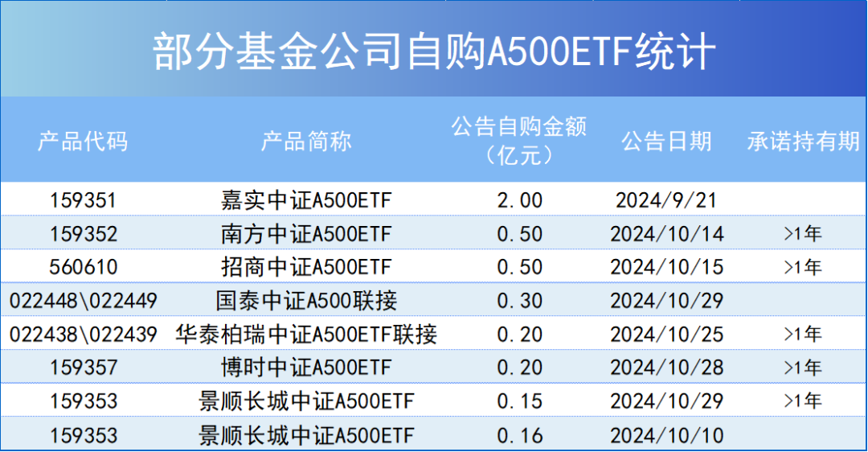Click 0.20 amount in the 博时中证A500ETF row
This screenshot has height=452, width=868.
pos(519,368)
